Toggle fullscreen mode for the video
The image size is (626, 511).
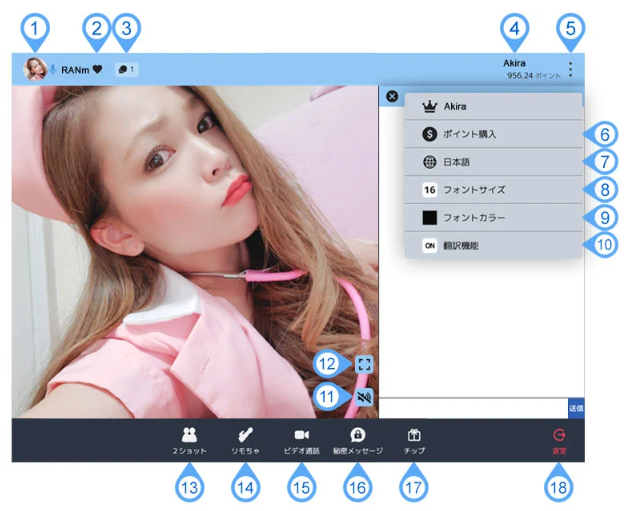(x=364, y=364)
